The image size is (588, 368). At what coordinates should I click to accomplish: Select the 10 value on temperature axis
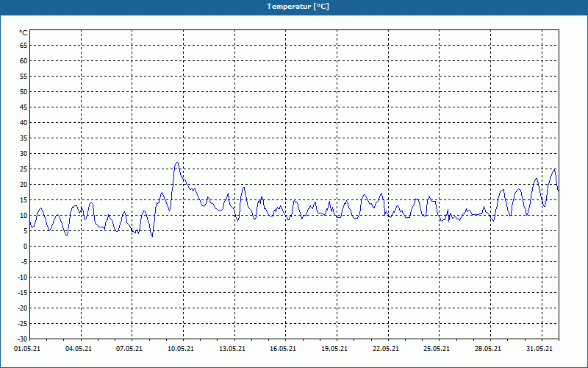pos(24,215)
